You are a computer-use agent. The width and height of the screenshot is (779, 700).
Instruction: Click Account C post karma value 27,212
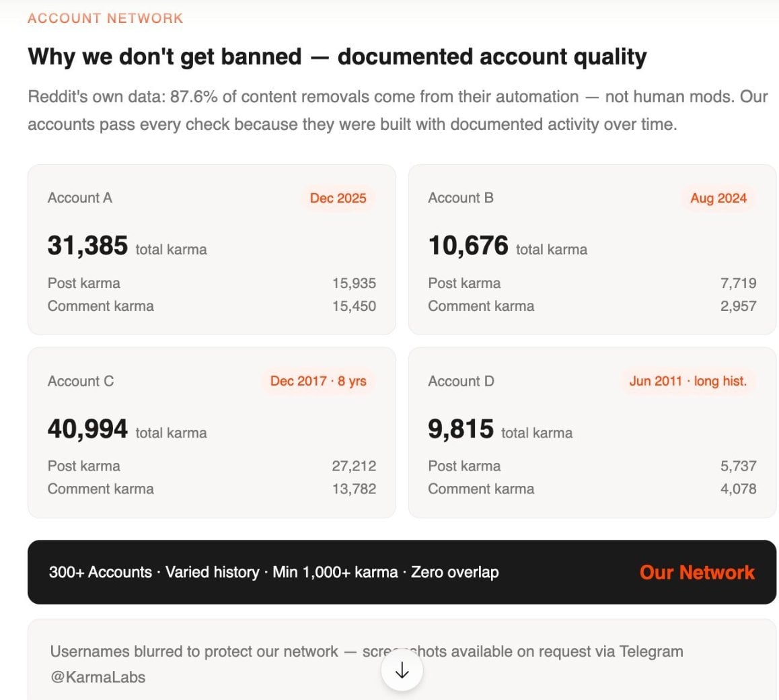click(x=355, y=466)
